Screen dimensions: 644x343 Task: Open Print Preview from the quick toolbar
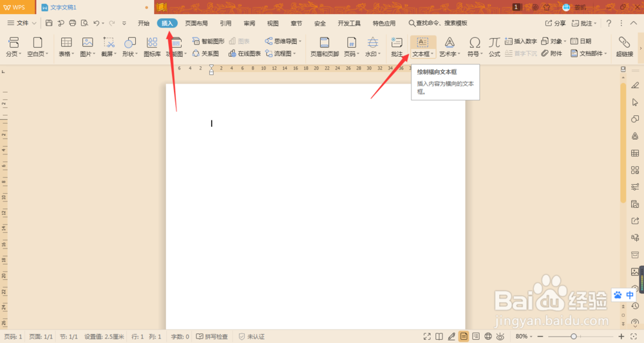[x=84, y=23]
